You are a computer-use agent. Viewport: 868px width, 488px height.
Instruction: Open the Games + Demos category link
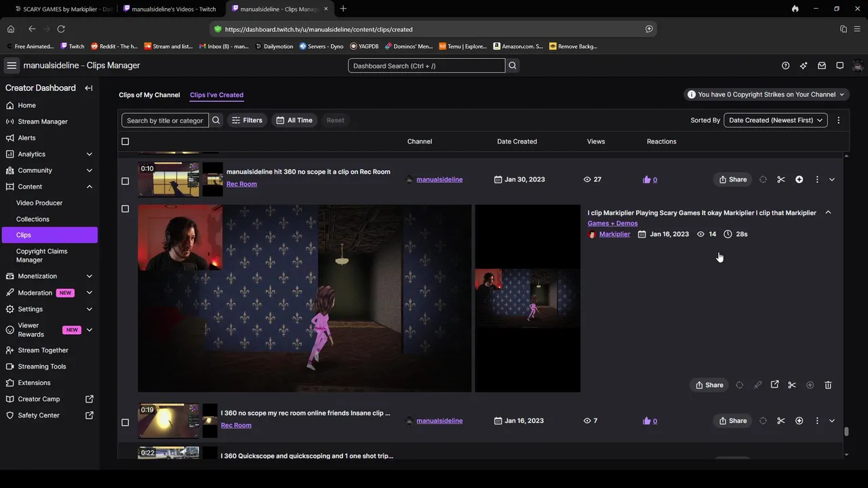point(612,223)
